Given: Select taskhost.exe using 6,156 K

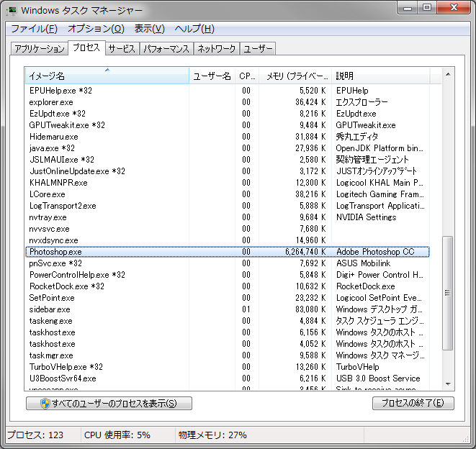Looking at the screenshot, I should click(228, 332).
